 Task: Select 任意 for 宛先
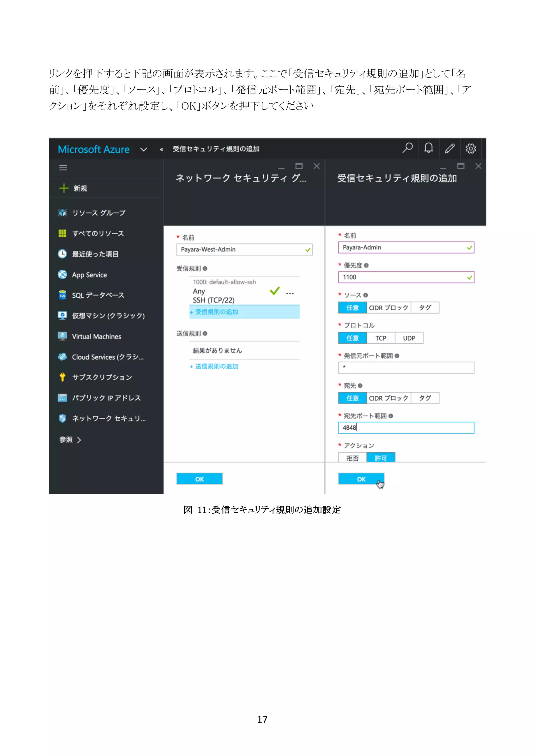pos(352,398)
